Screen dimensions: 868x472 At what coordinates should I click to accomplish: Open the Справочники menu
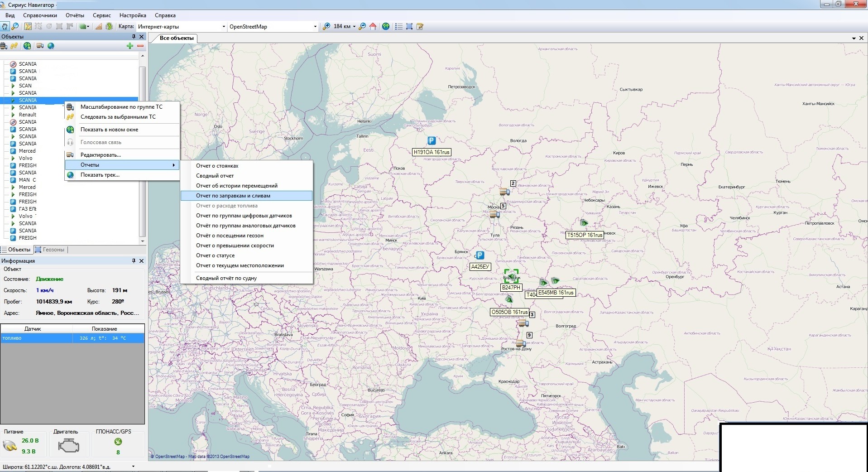point(40,15)
